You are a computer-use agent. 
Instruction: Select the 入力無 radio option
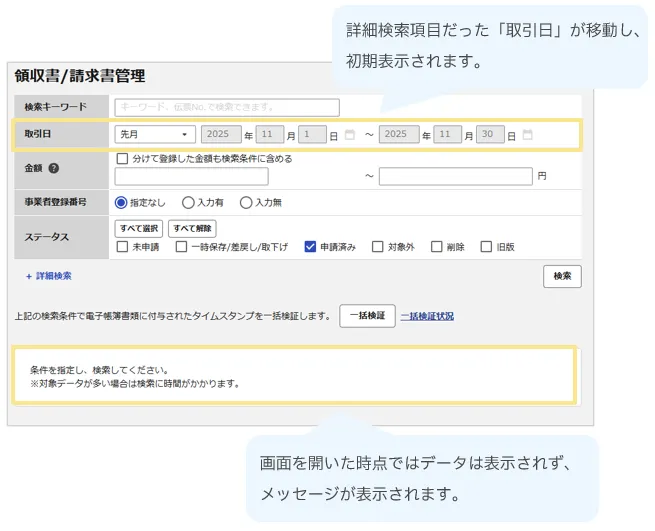point(246,202)
